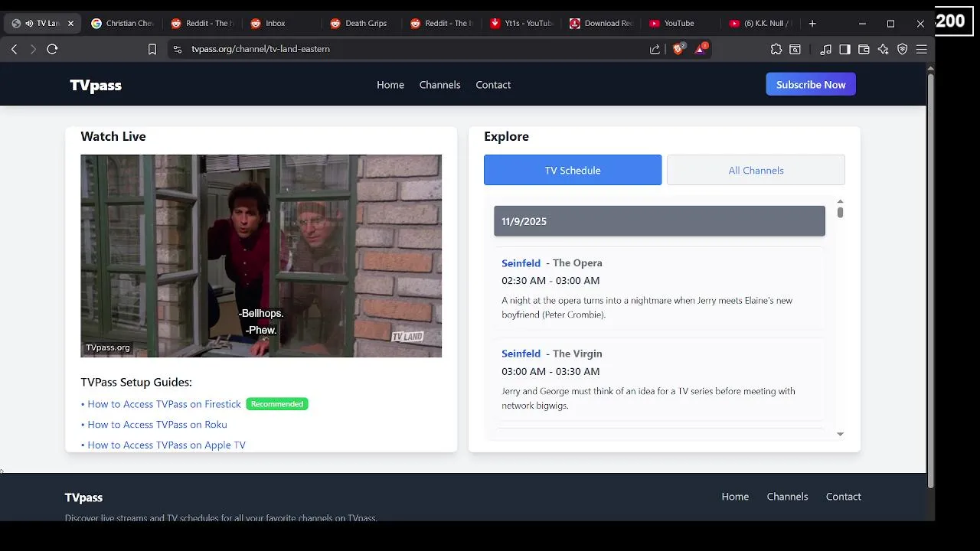Open How to Access TVPass on Apple TV
The image size is (980, 551).
coord(166,445)
